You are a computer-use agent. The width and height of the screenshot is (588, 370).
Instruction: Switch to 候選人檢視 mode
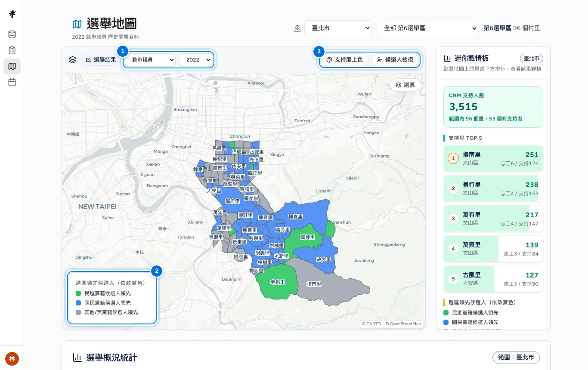(395, 60)
